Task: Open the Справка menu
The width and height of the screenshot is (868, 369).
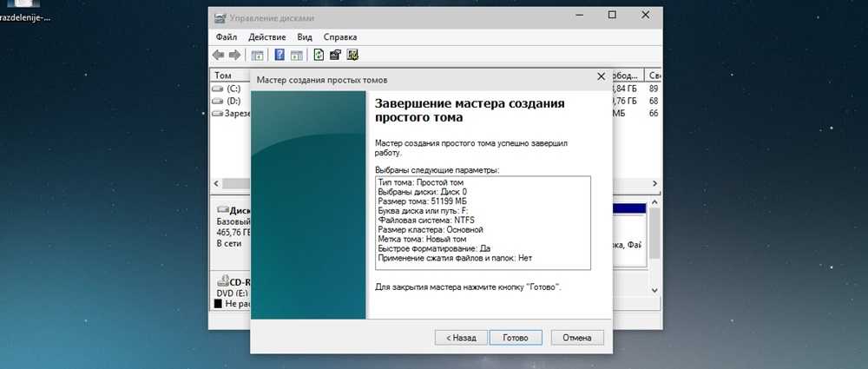Action: point(339,37)
